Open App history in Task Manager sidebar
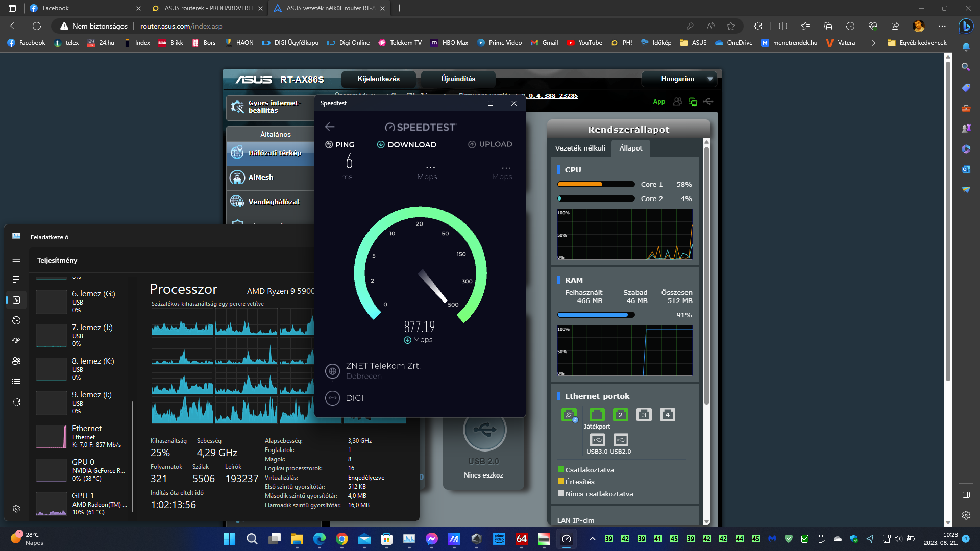Viewport: 980px width, 551px height. pos(16,320)
